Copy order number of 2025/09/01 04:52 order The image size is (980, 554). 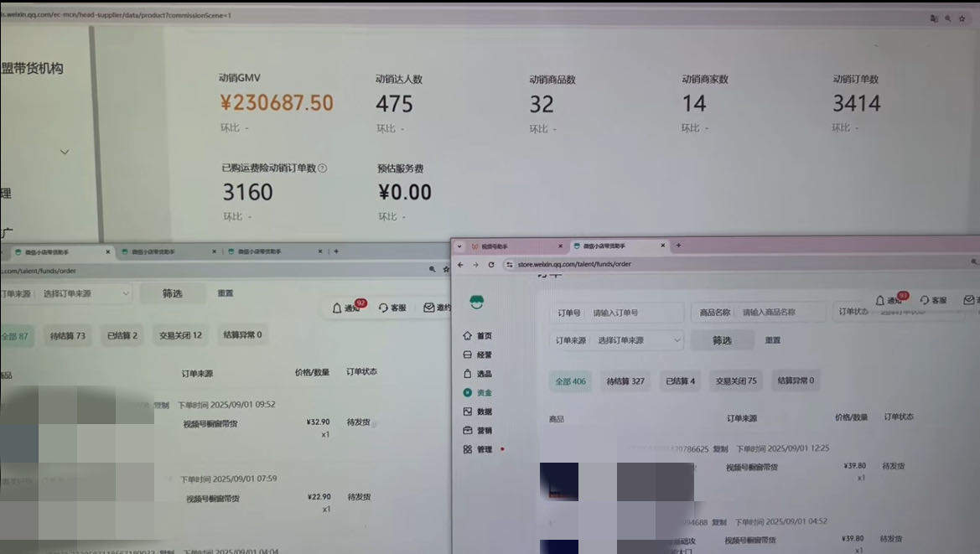pos(718,522)
